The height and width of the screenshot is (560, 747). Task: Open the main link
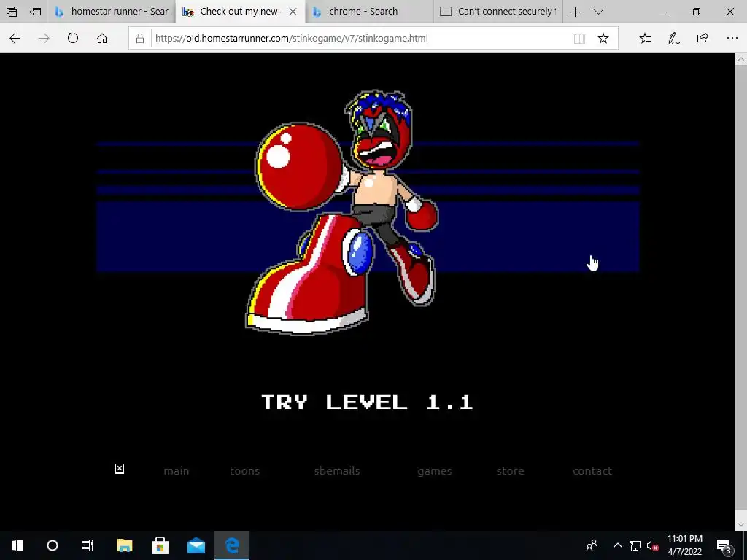point(177,471)
